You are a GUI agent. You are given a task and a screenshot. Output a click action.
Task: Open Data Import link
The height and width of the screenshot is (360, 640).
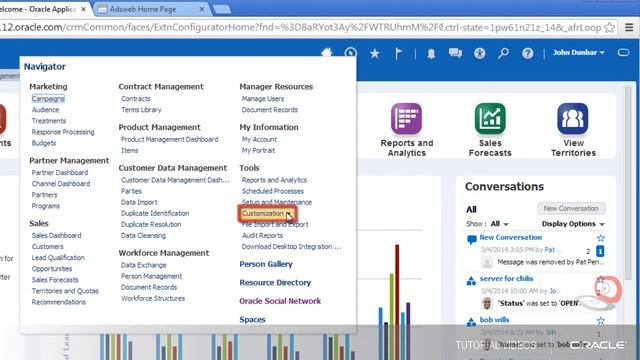click(x=139, y=202)
